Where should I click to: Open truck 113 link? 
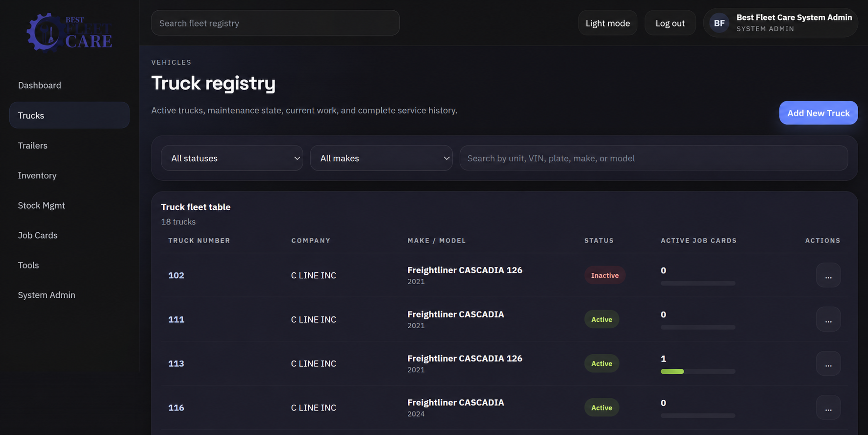tap(176, 363)
